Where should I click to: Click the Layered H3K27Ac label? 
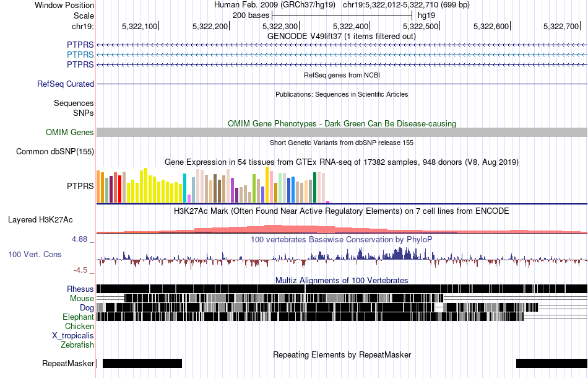40,220
